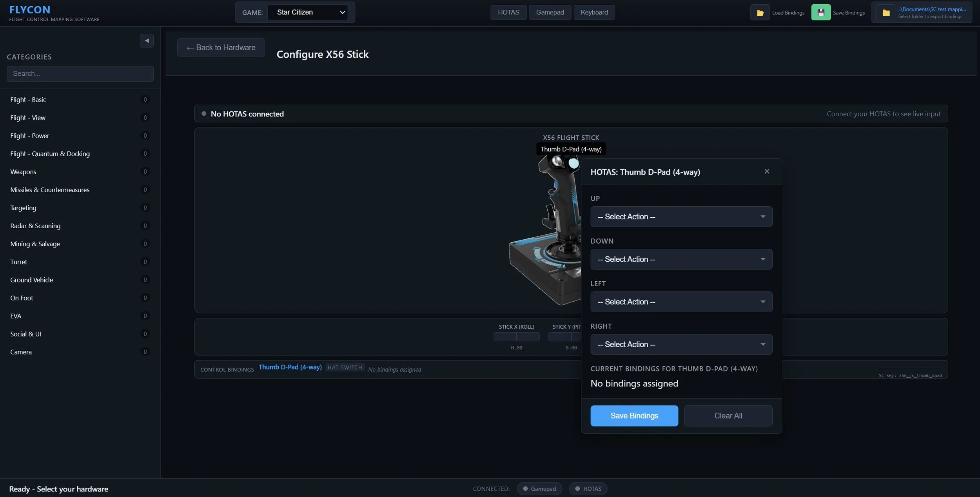Click the export folder selection icon
The image size is (980, 497).
tap(886, 13)
